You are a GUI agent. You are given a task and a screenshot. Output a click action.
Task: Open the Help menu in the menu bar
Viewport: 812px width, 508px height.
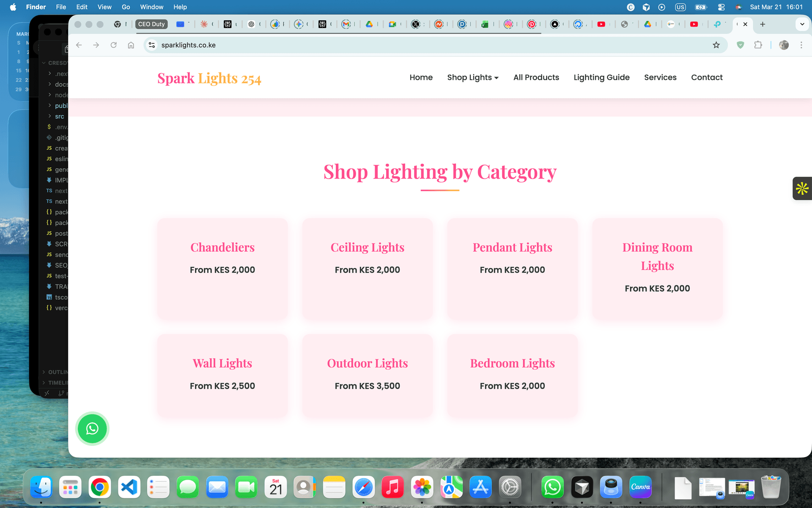180,7
